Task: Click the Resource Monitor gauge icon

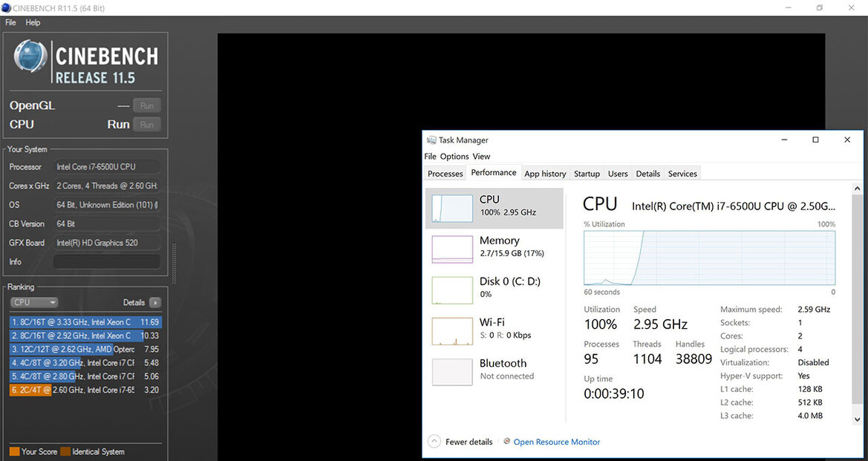Action: tap(506, 442)
